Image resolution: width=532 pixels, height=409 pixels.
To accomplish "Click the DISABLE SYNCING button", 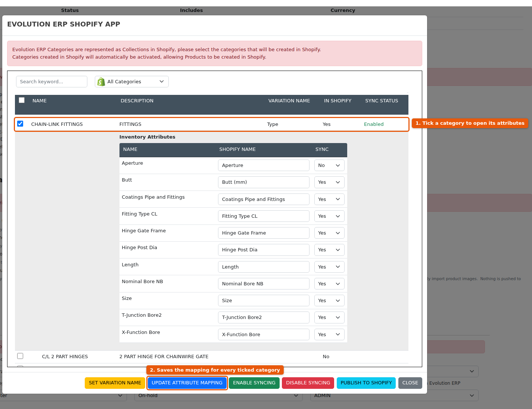I will [308, 383].
